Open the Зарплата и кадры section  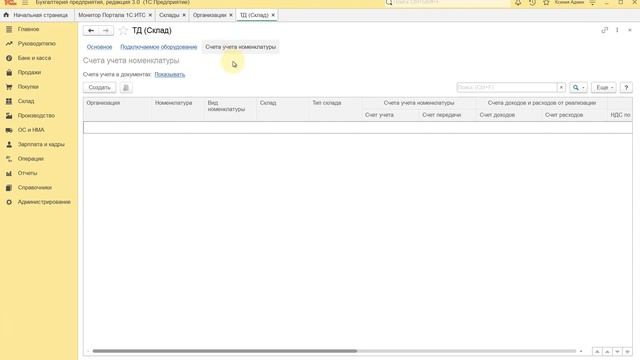(x=41, y=144)
